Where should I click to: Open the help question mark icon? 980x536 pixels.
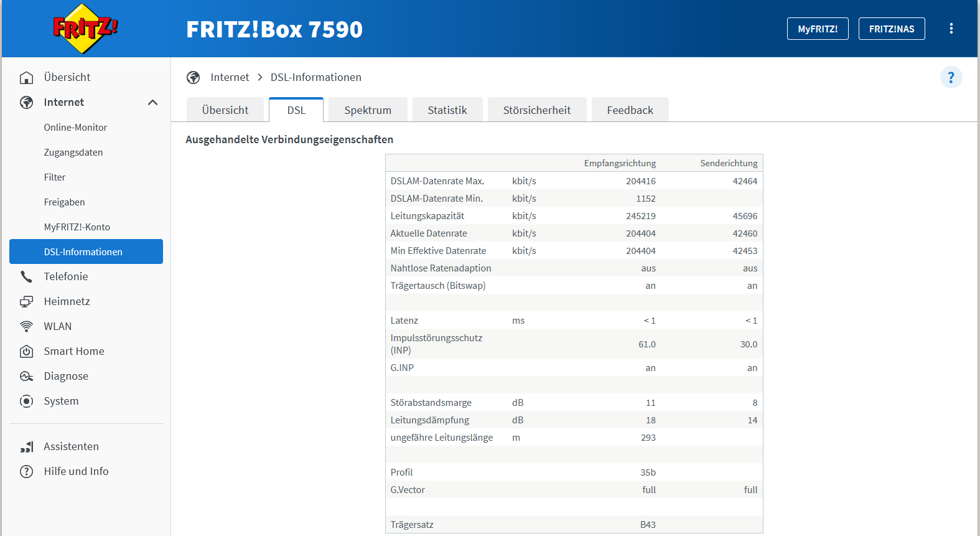951,77
